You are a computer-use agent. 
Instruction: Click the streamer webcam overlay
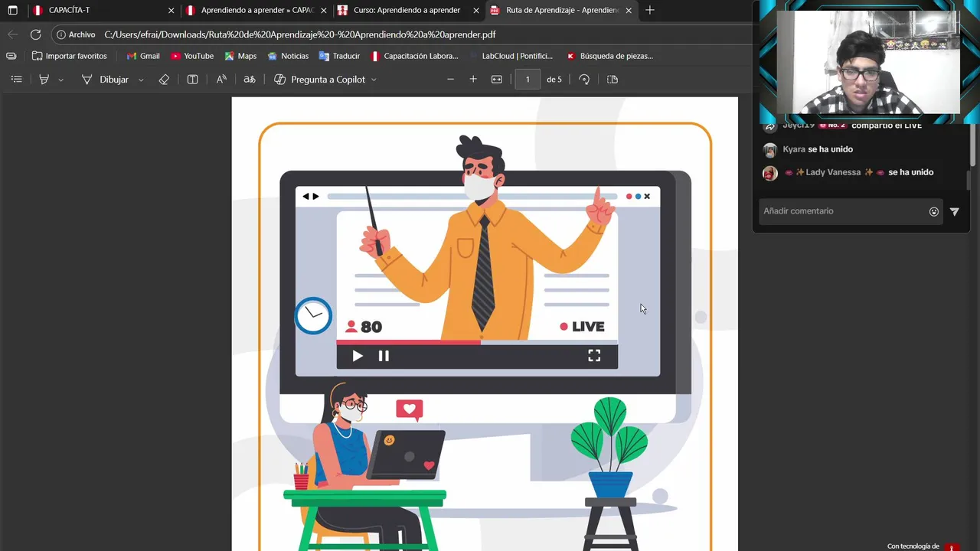point(869,62)
